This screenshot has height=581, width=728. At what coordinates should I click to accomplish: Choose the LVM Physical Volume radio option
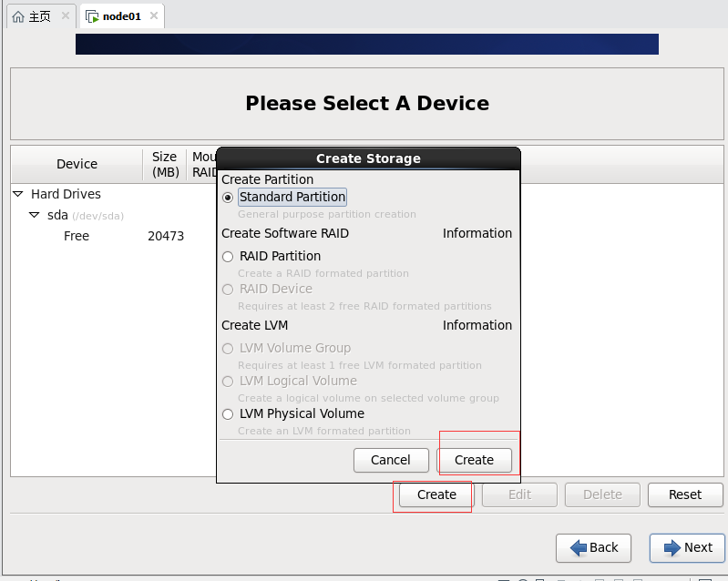tap(228, 414)
